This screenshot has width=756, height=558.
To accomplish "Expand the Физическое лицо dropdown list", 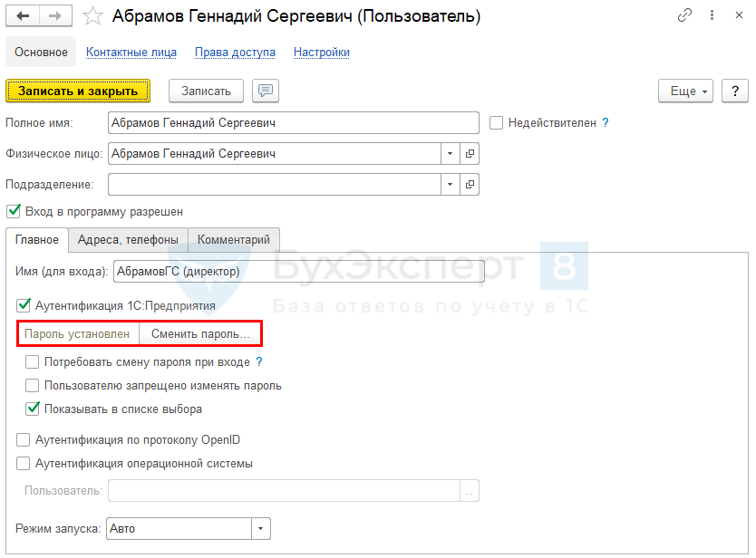I will 451,154.
